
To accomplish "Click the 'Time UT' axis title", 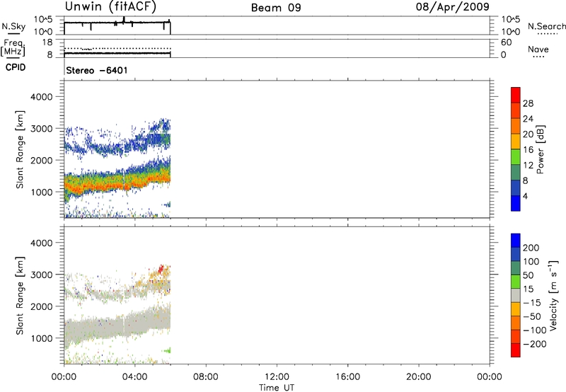I will [x=277, y=388].
